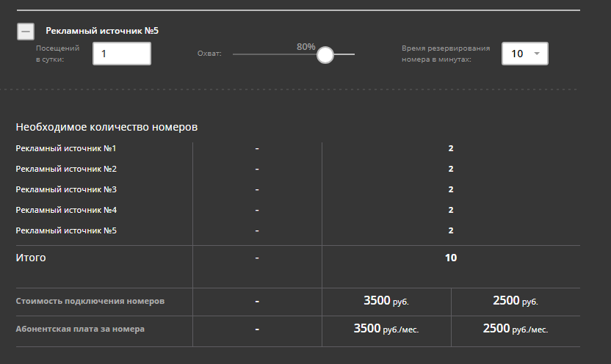Click the Рекламный источник №5 section heading
Image resolution: width=611 pixels, height=364 pixels.
click(x=102, y=31)
